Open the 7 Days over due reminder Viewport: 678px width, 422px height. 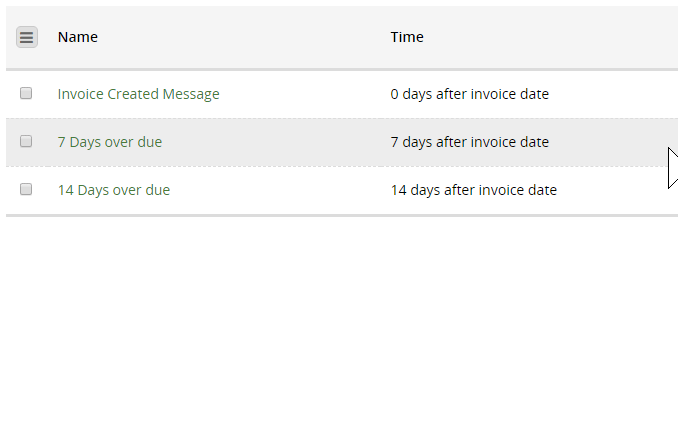(x=110, y=142)
